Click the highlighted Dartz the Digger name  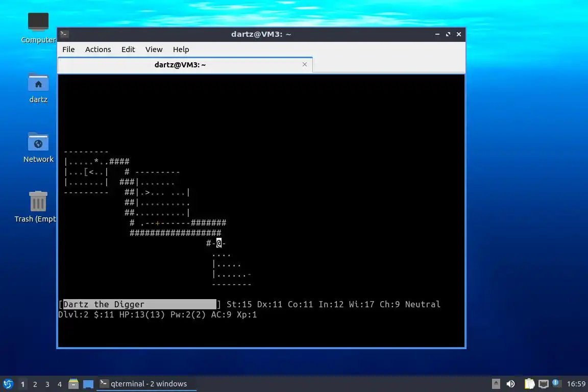[139, 304]
